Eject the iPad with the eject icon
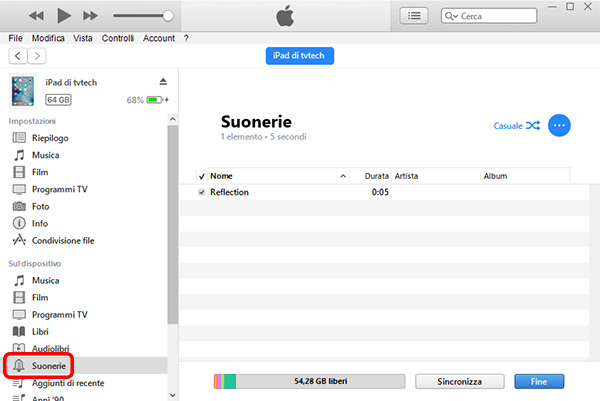Image resolution: width=600 pixels, height=401 pixels. coord(163,82)
